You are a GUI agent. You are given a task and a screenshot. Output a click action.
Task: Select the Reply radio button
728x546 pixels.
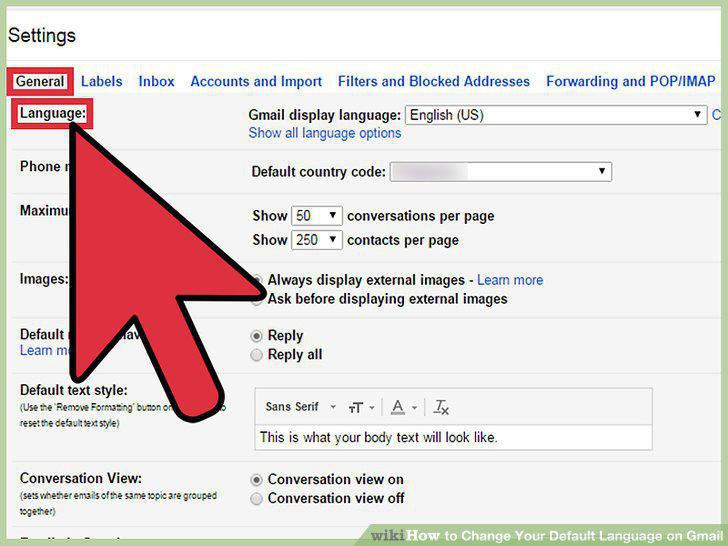(x=256, y=336)
